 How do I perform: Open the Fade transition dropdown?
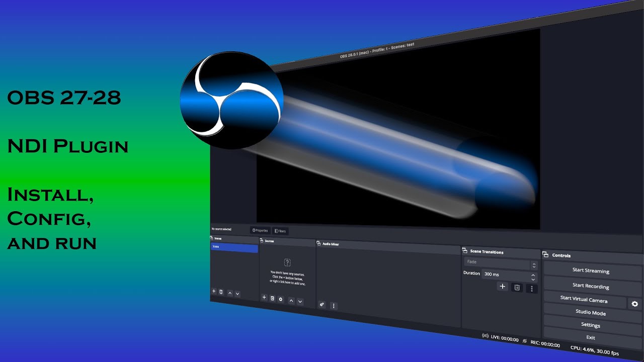point(501,263)
